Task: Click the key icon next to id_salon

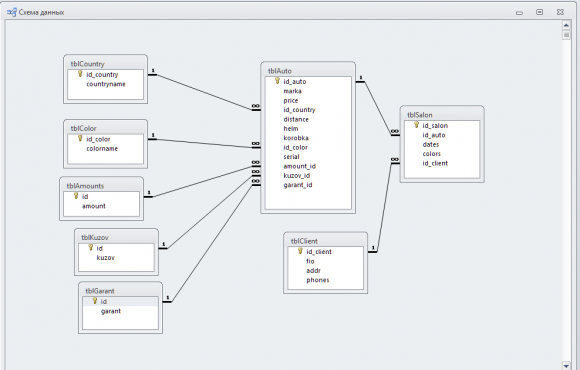Action: (417, 125)
